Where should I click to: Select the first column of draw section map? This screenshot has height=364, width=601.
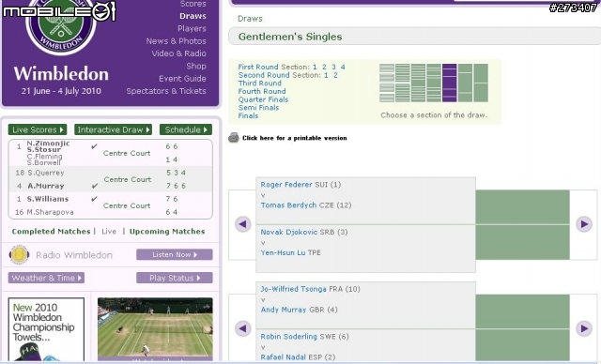387,83
